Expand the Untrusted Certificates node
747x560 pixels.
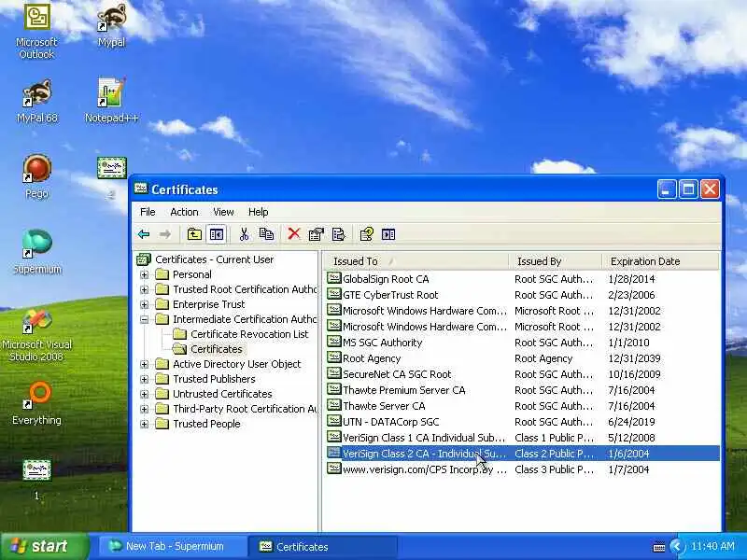click(x=144, y=394)
